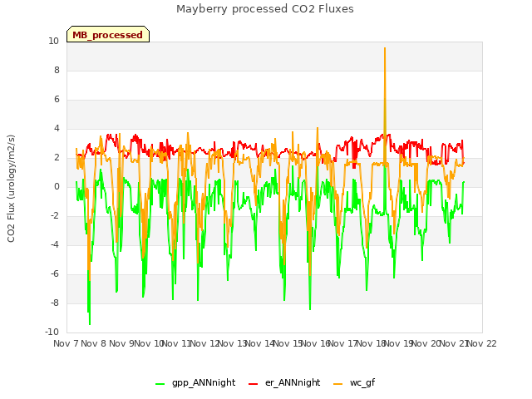Click the lowest green gpp dip after Nov 7
Image resolution: width=532 pixels, height=399 pixels.
click(x=90, y=324)
